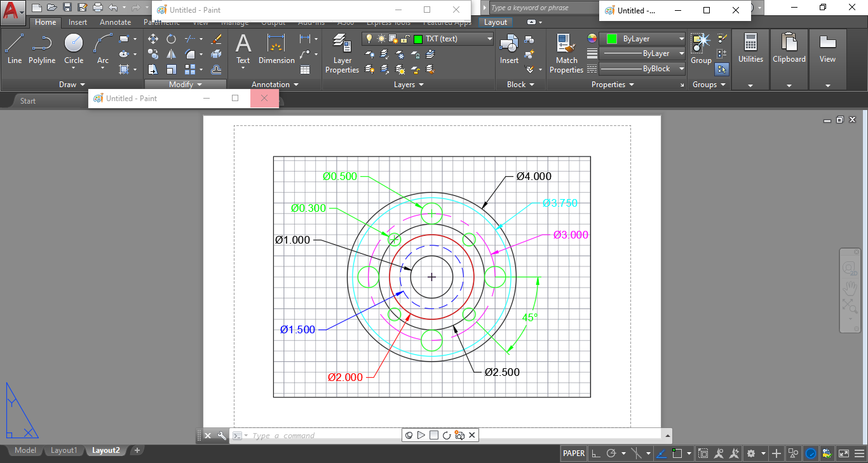Toggle the PAPER space button
Image resolution: width=868 pixels, height=463 pixels.
click(573, 453)
